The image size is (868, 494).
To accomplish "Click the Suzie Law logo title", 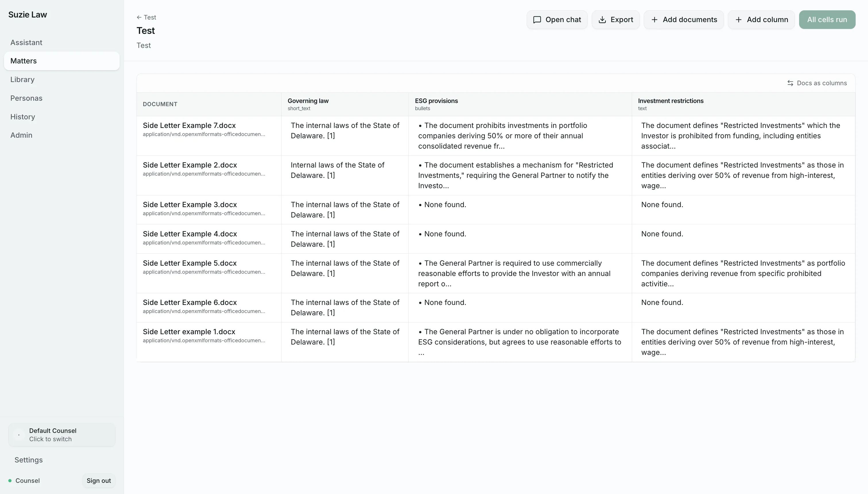I will (28, 15).
